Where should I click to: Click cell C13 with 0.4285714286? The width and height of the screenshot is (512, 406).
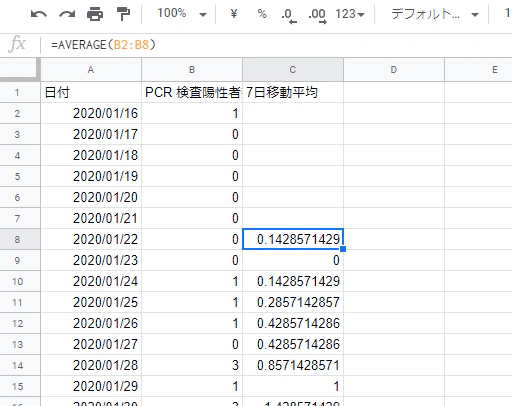(293, 344)
